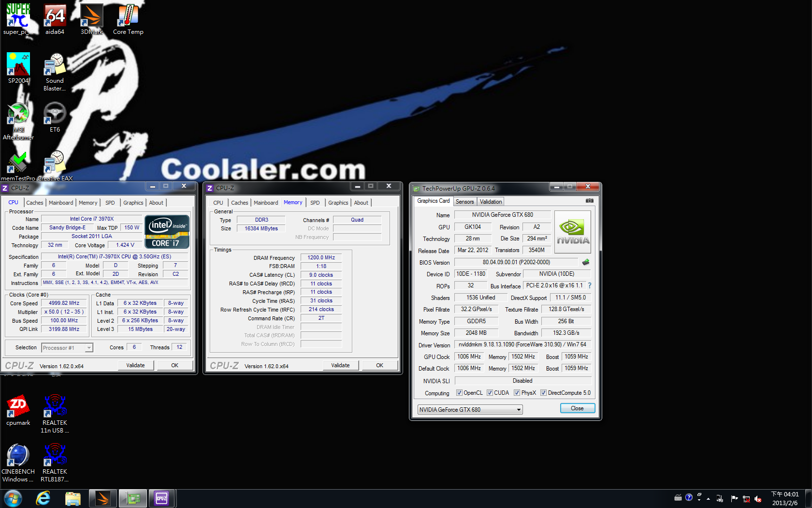Open About tab in right CPU-Z window
812x508 pixels.
(361, 203)
